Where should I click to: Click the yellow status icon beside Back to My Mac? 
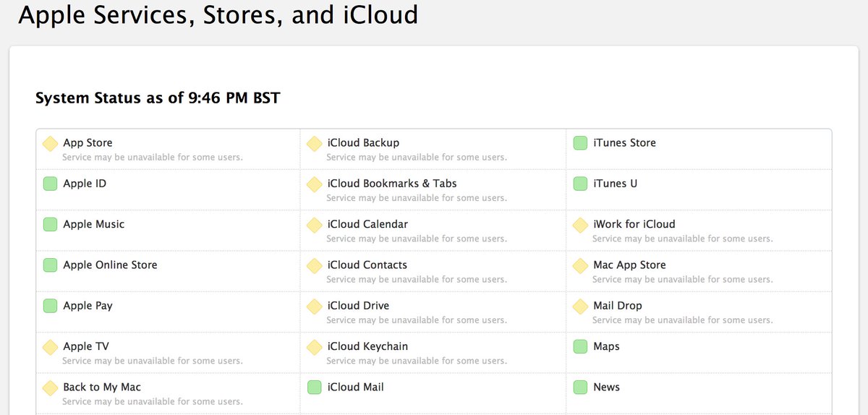click(x=50, y=388)
